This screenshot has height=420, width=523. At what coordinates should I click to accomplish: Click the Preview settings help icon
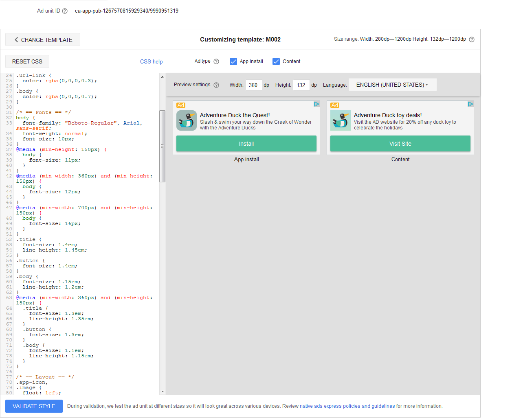pos(216,85)
